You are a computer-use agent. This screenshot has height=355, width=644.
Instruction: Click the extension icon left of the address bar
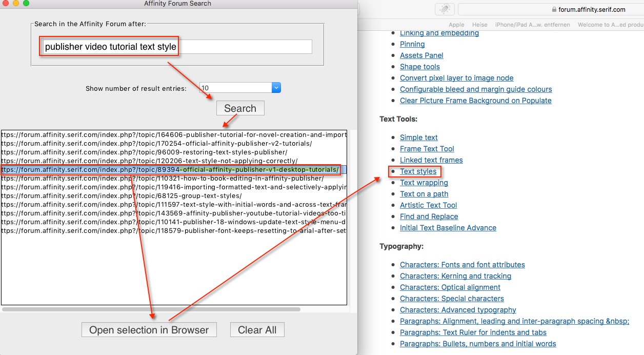[444, 9]
